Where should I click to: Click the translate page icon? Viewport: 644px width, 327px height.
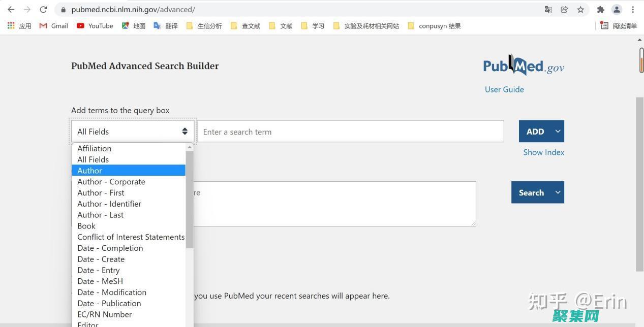(548, 10)
